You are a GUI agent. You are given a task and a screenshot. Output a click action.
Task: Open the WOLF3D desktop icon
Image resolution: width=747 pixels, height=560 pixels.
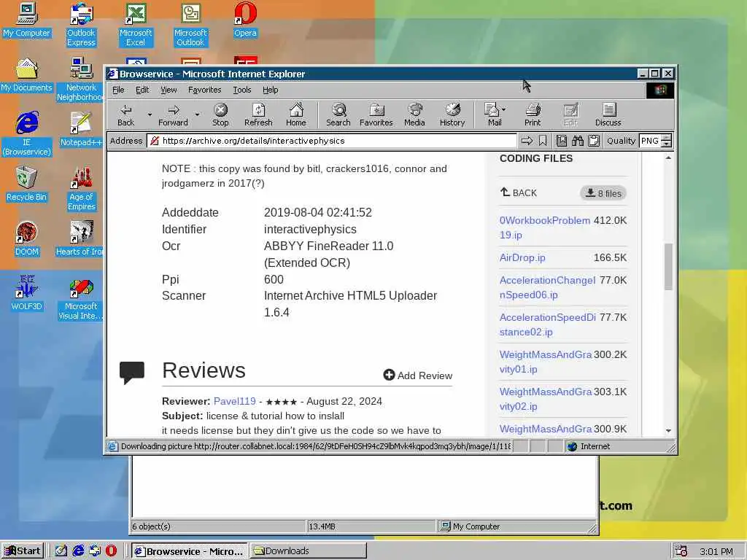pyautogui.click(x=27, y=293)
